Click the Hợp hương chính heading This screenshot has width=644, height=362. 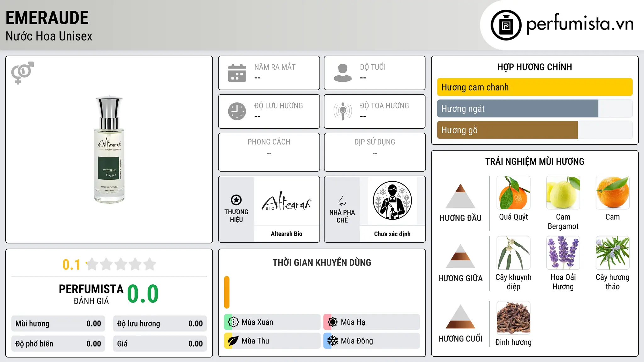click(535, 67)
